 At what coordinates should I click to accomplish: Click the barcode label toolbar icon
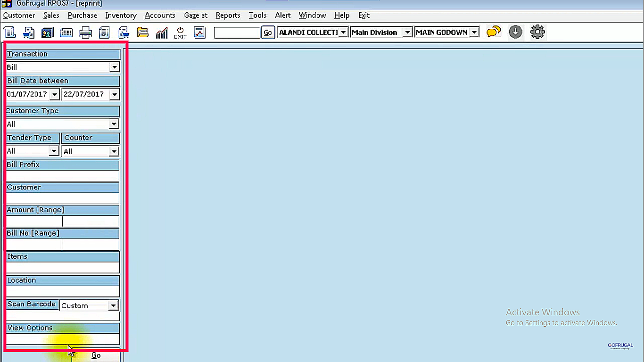point(66,33)
